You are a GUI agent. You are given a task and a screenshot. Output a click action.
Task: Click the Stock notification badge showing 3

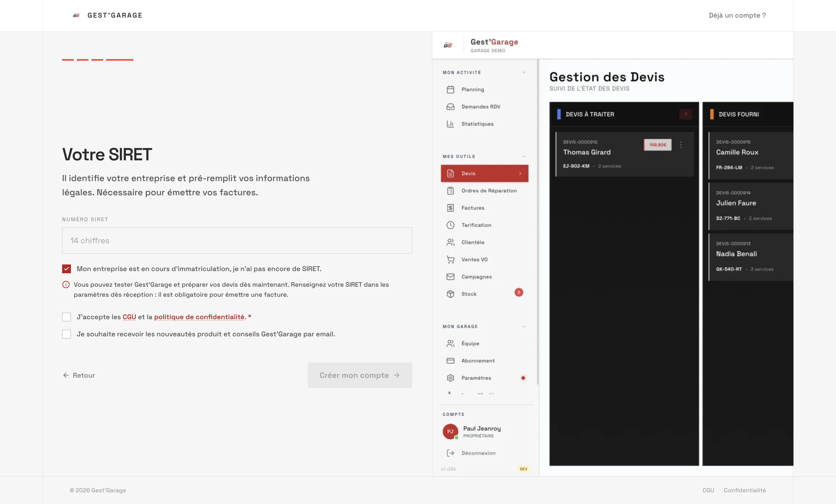click(x=518, y=292)
